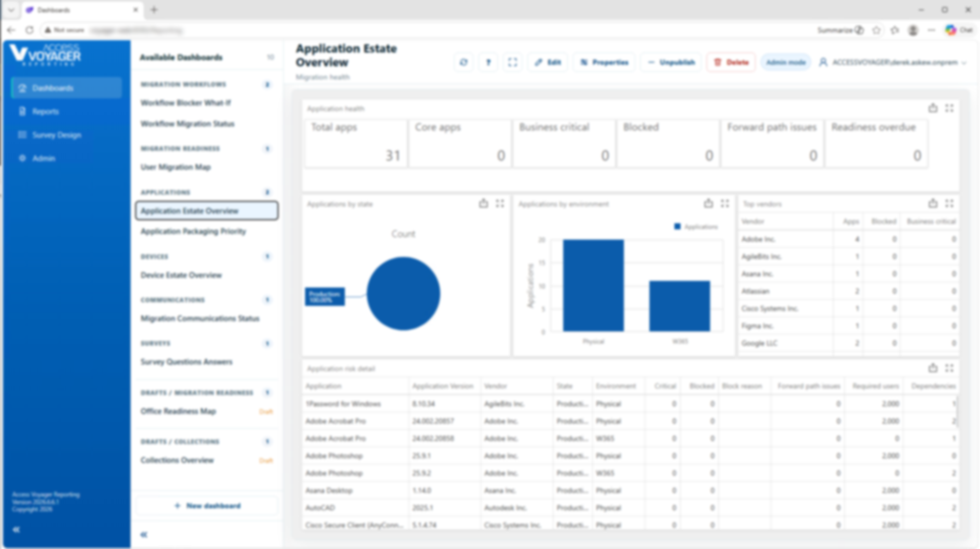This screenshot has width=980, height=549.
Task: Select the Asana Desktop row
Action: click(630, 490)
